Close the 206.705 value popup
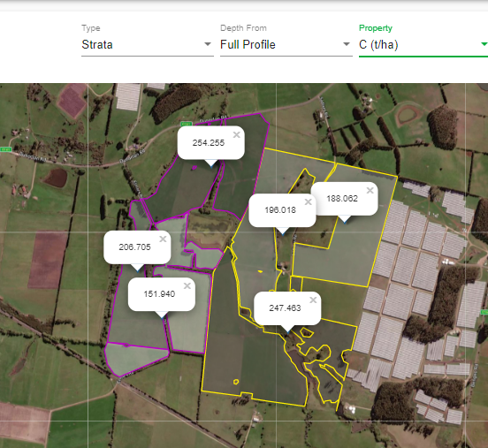Viewport: 488px width, 448px height. [163, 239]
